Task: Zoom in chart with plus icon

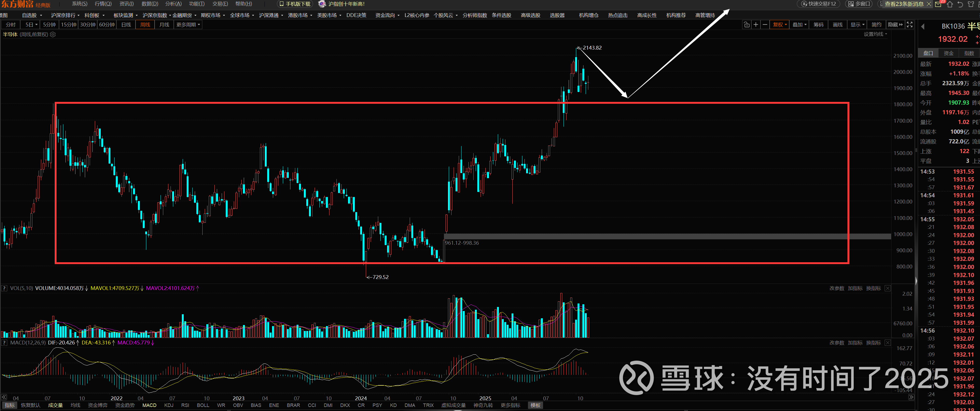Action: click(756, 25)
